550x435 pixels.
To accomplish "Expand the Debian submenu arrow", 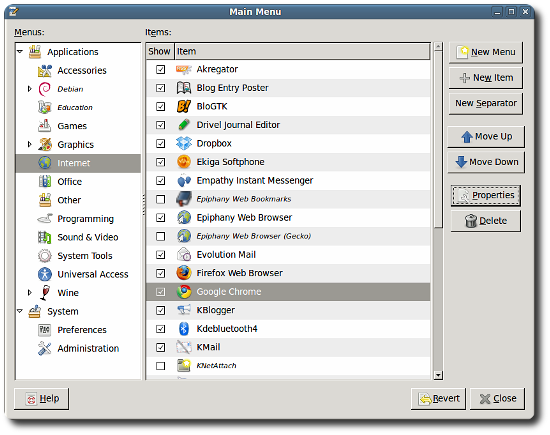I will (x=30, y=89).
